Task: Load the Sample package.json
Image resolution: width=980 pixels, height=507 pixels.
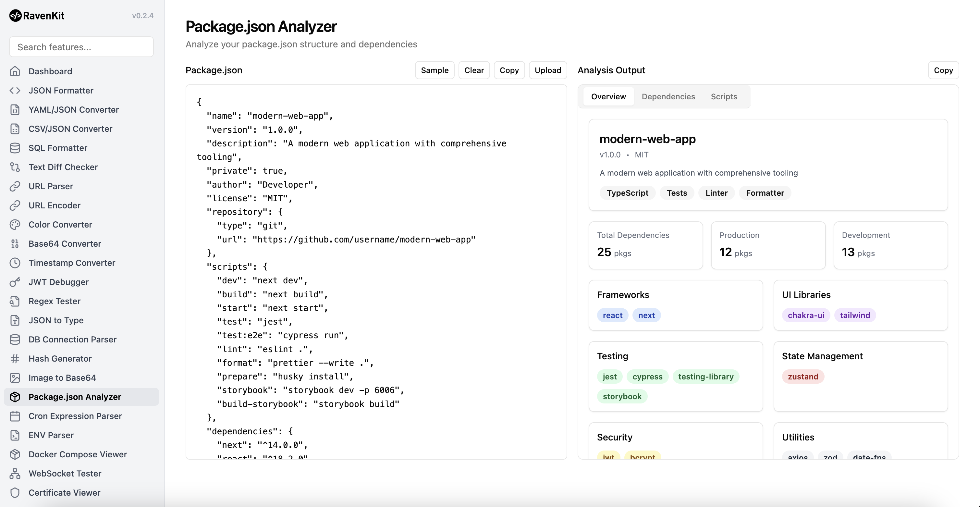Action: point(435,70)
